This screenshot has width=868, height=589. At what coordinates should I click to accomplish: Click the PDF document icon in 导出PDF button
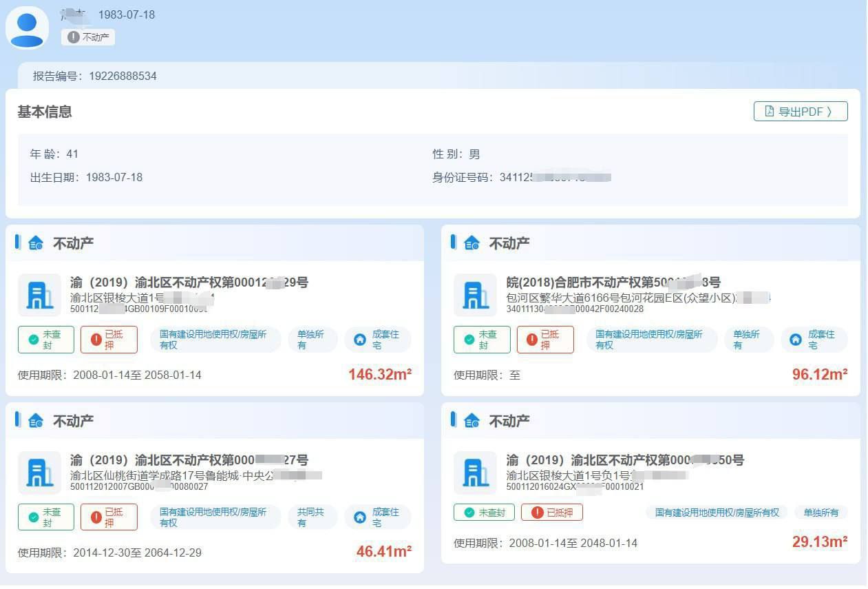pos(768,111)
